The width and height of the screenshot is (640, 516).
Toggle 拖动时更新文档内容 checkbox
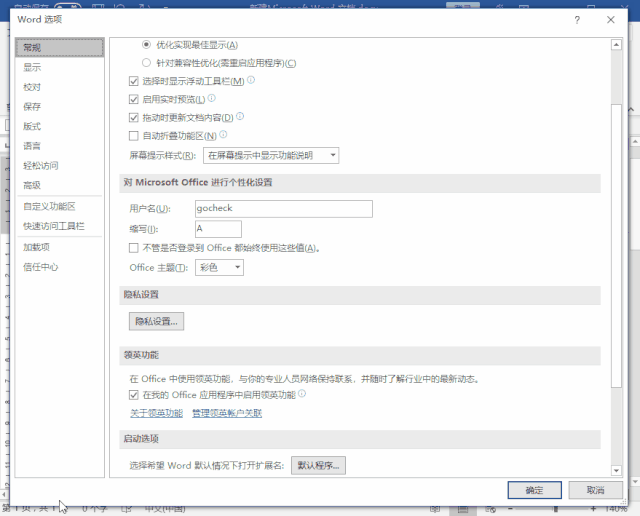point(133,118)
